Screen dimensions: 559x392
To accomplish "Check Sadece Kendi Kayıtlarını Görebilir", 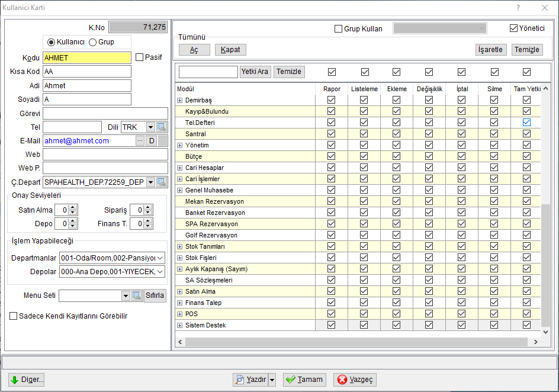I will coord(13,316).
